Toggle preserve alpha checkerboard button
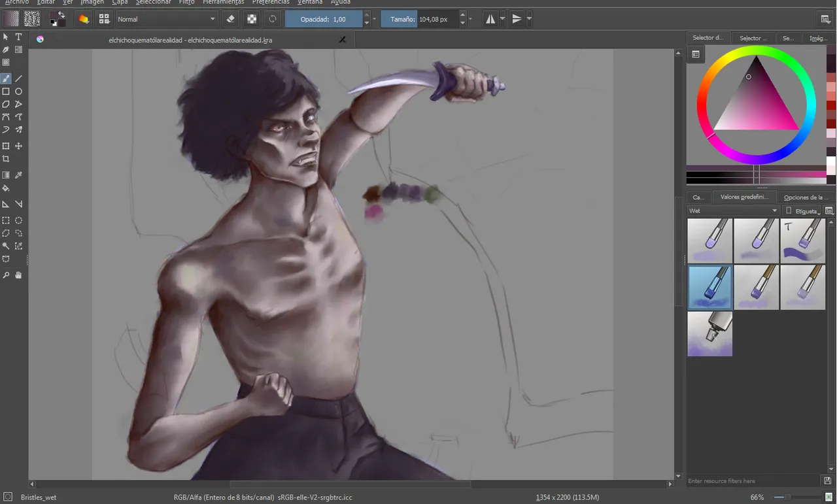837x504 pixels. tap(252, 19)
